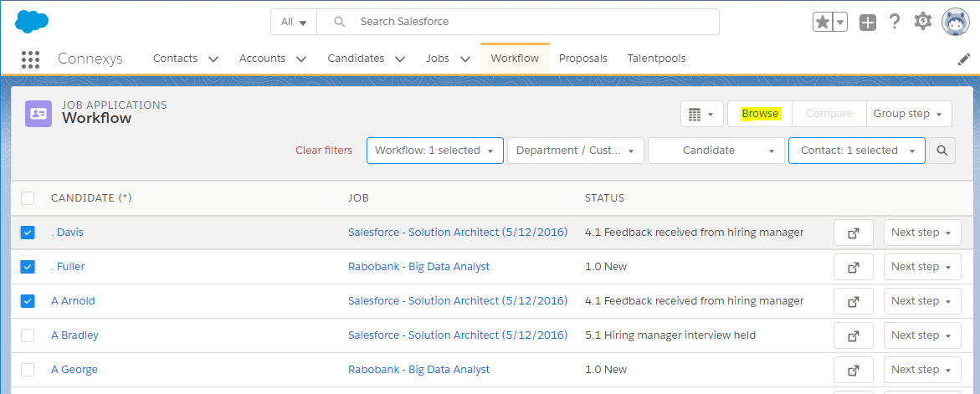Click the Salesforce cloud logo
This screenshot has height=394, width=980.
(32, 21)
